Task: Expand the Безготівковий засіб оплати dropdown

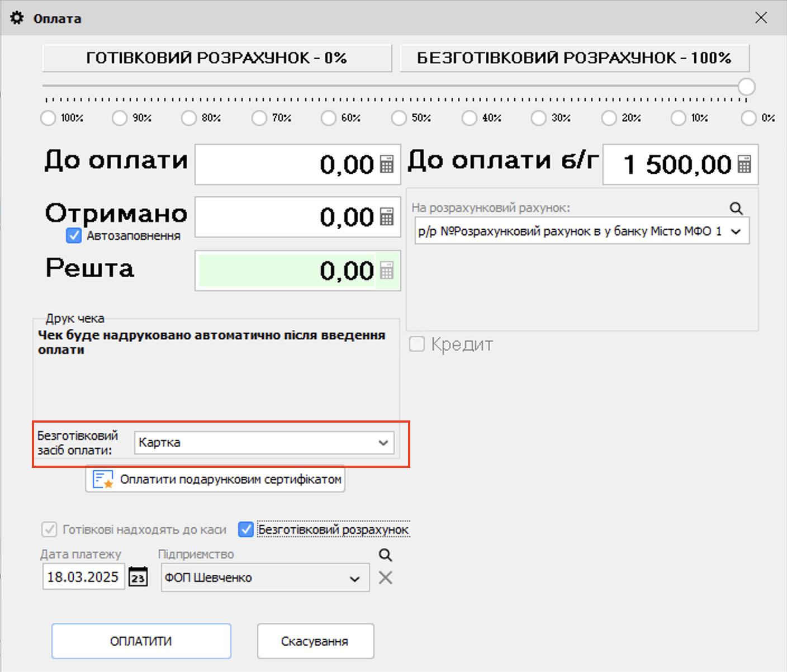Action: pos(383,443)
